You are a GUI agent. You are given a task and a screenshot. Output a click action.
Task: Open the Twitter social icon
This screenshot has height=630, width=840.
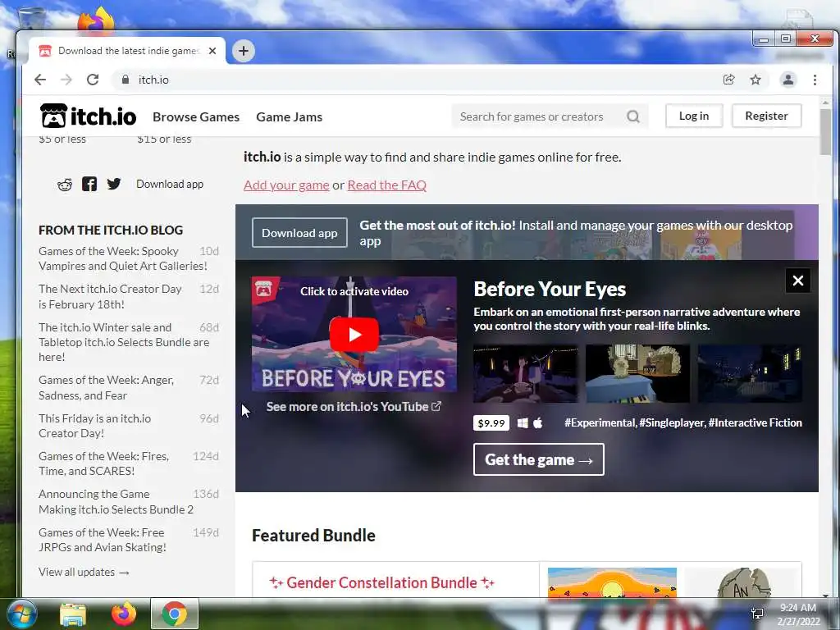(113, 184)
